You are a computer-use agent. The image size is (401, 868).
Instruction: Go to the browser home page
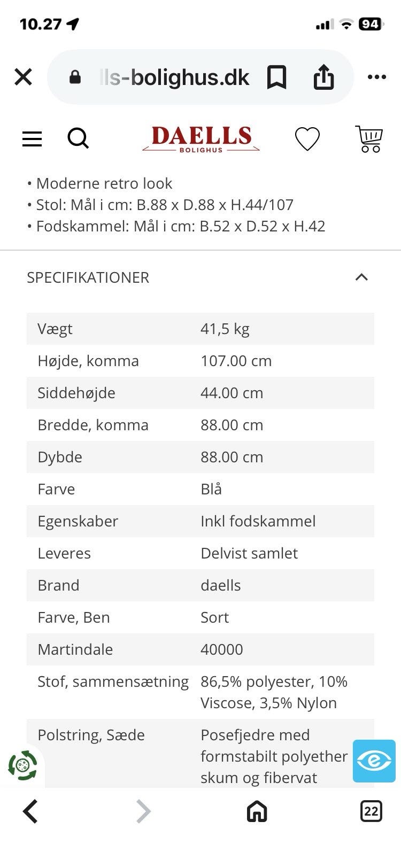(257, 811)
